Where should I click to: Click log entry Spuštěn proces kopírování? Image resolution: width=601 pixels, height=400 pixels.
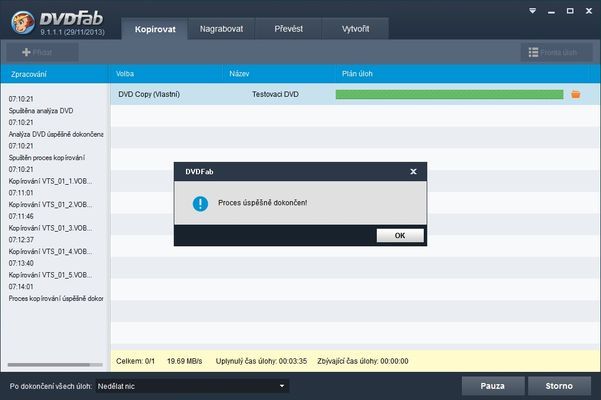click(x=47, y=157)
